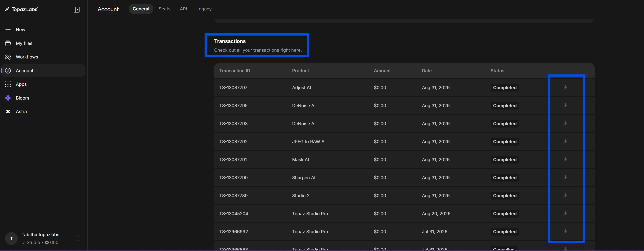Select transaction ID TS-13087795
Screen dimensions: 644x251
[233, 106]
